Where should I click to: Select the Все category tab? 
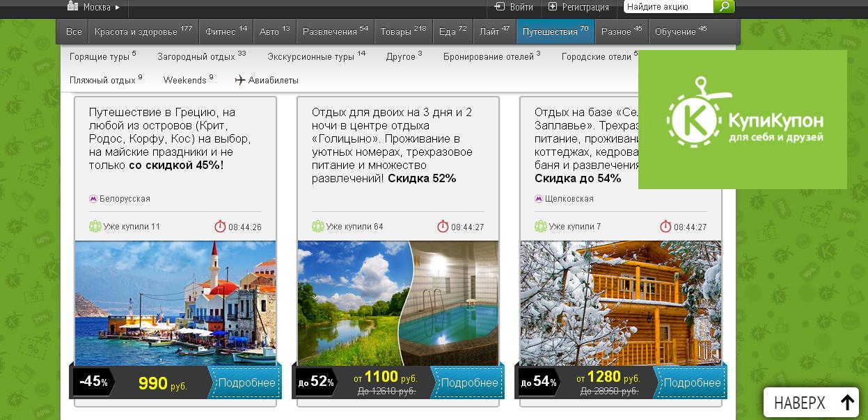(x=74, y=31)
